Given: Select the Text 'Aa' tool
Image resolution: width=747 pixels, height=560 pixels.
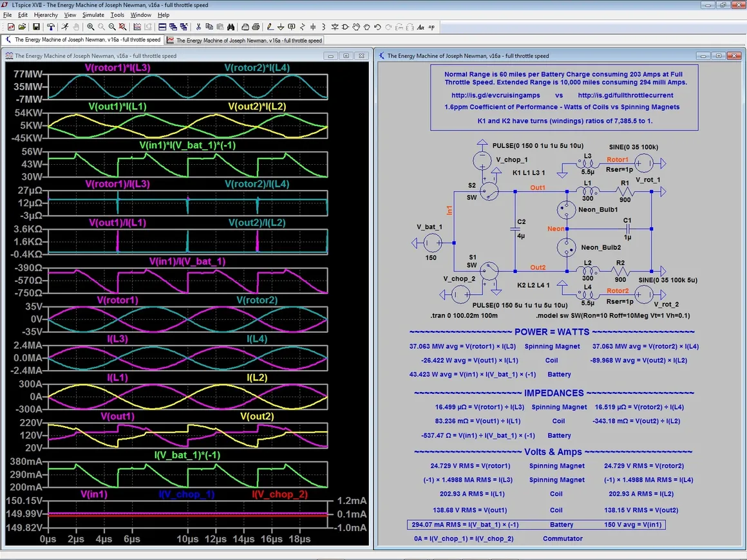Looking at the screenshot, I should tap(421, 27).
